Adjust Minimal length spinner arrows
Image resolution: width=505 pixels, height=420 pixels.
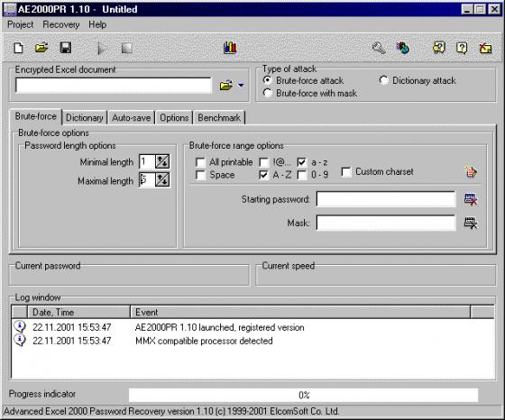[162, 161]
